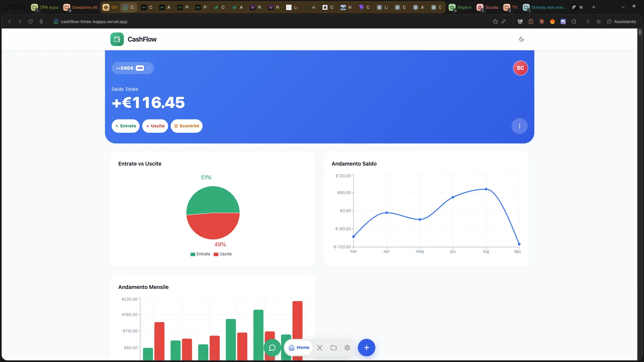Expand the ••5404 Visa card selector
This screenshot has width=644, height=362.
(x=133, y=68)
